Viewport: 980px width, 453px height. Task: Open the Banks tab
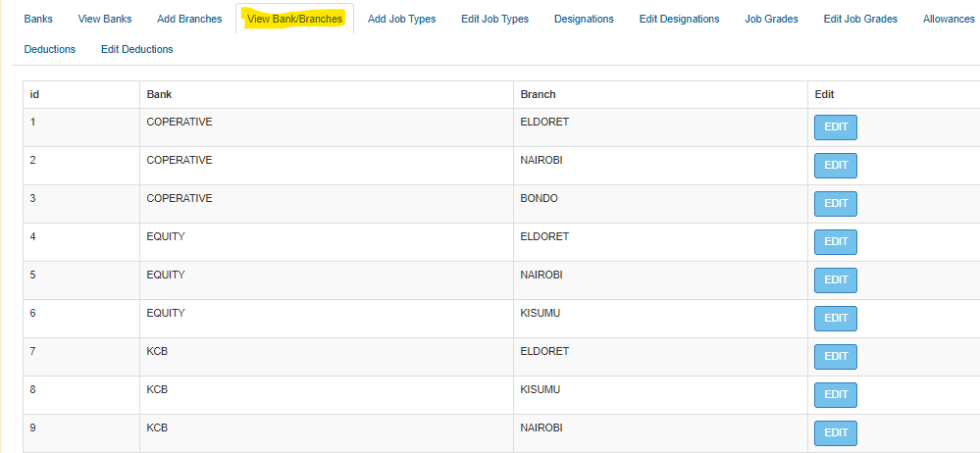click(x=38, y=19)
